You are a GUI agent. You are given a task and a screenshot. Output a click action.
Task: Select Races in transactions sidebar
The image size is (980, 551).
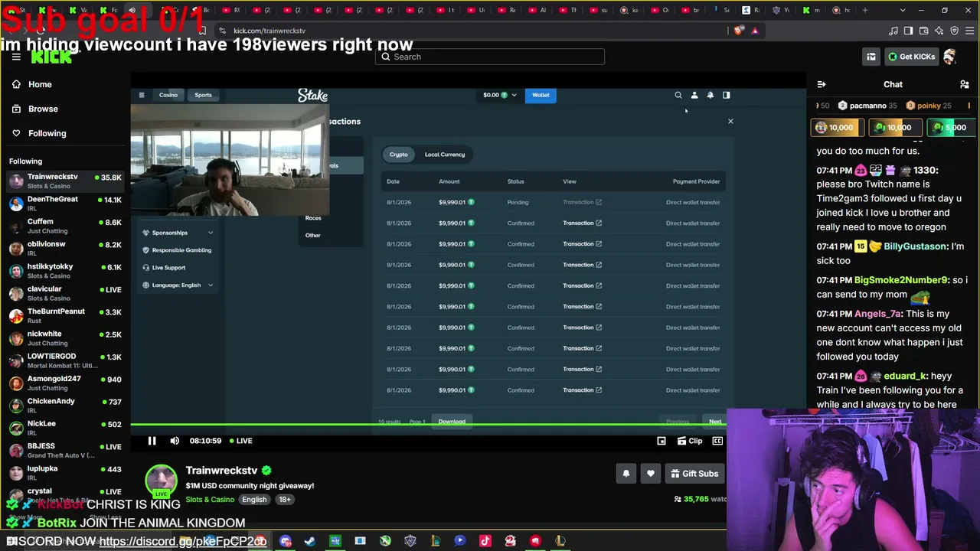point(313,218)
